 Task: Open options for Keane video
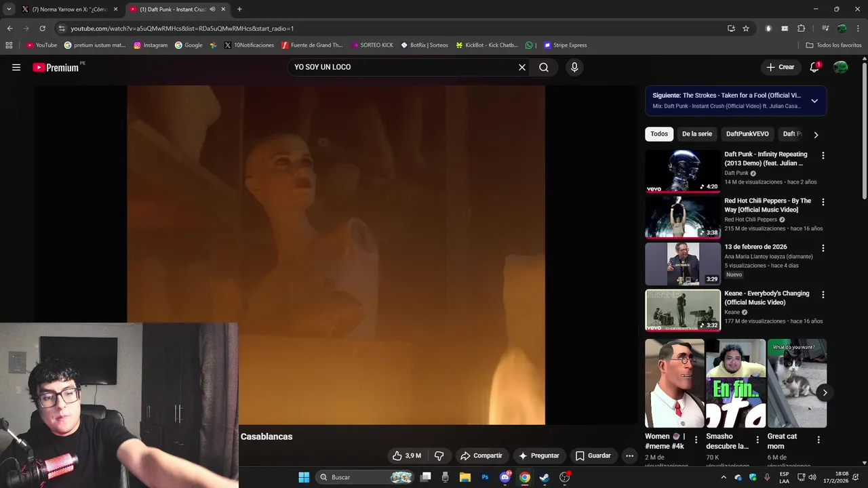pyautogui.click(x=823, y=295)
